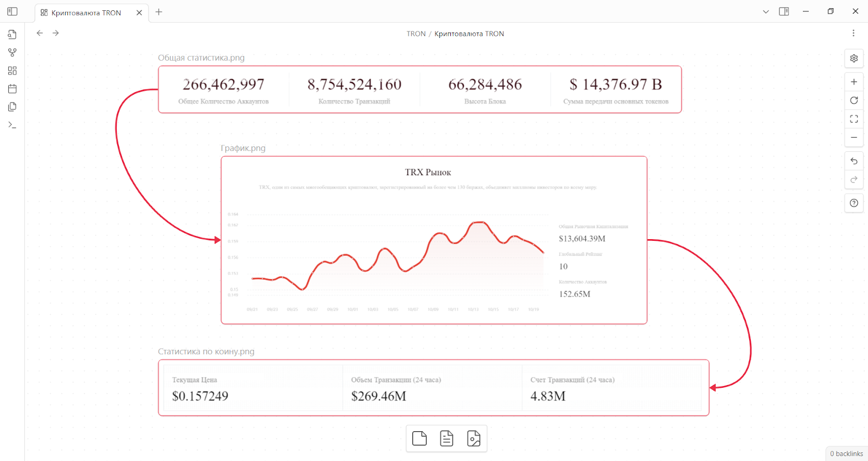868x461 pixels.
Task: Click the Криптовалюта TRON title
Action: [469, 34]
